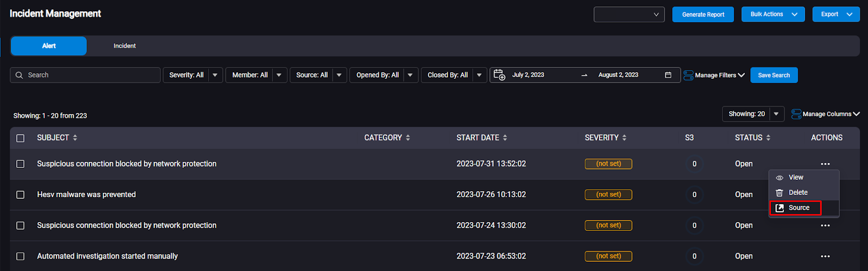Click the calendar icon in the date range field
Image resolution: width=868 pixels, height=271 pixels.
click(x=668, y=75)
